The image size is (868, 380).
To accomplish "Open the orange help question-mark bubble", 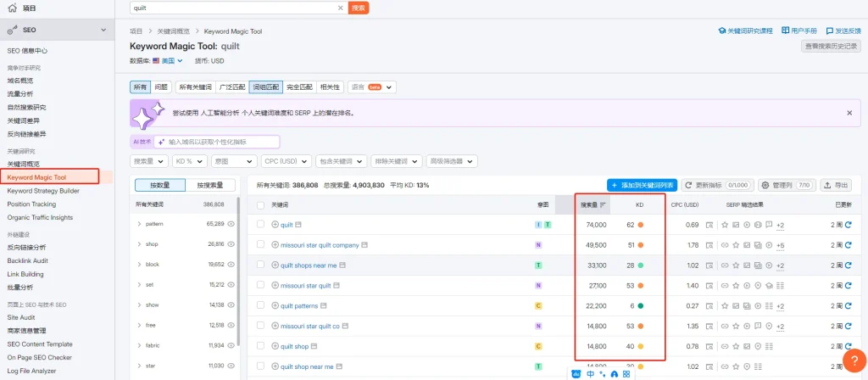I will click(854, 360).
